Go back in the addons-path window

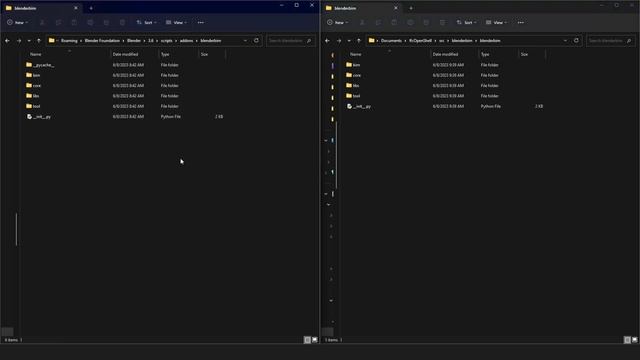click(7, 40)
